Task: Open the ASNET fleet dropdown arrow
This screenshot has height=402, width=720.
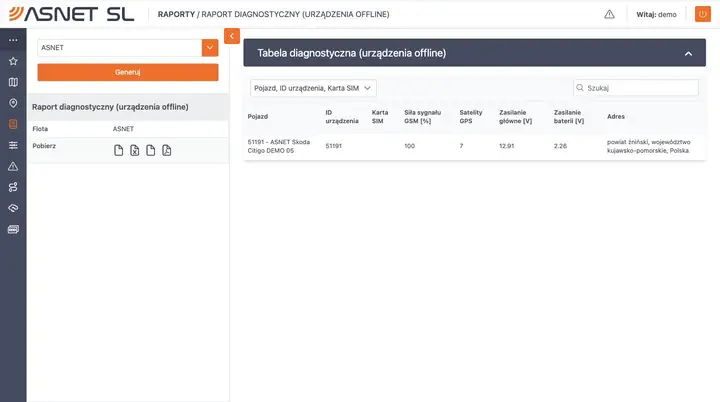Action: pos(210,48)
